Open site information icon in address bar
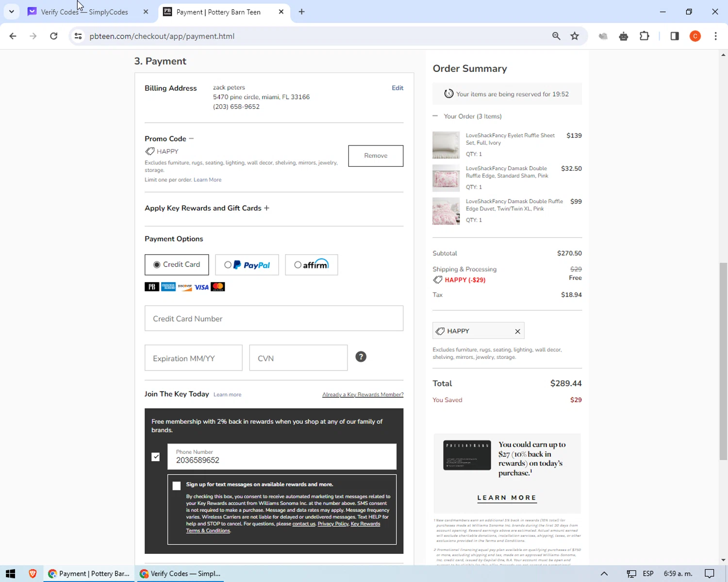The image size is (728, 582). click(x=78, y=36)
